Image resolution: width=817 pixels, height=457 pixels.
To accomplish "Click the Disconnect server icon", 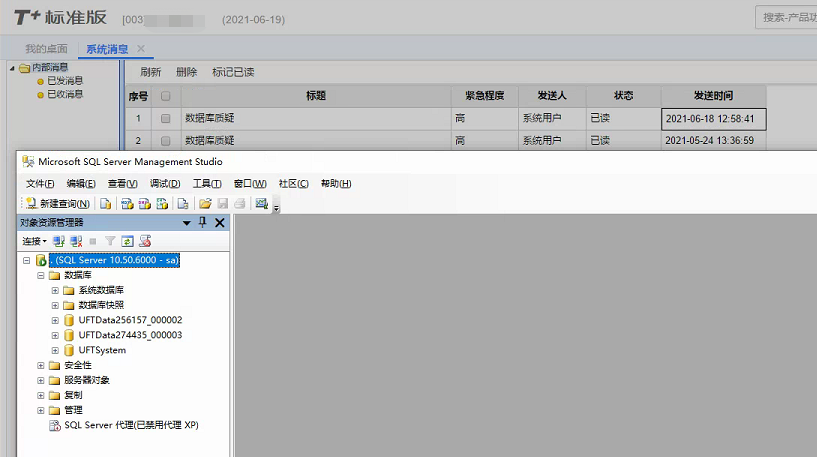I will pos(76,241).
